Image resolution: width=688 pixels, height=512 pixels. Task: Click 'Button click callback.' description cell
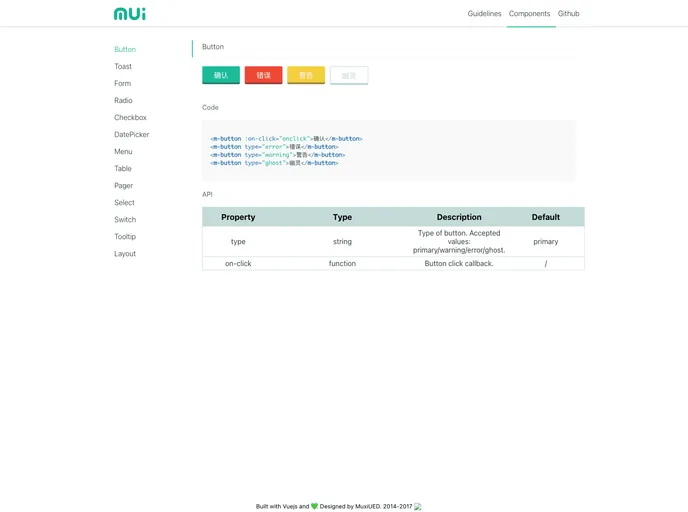[459, 264]
